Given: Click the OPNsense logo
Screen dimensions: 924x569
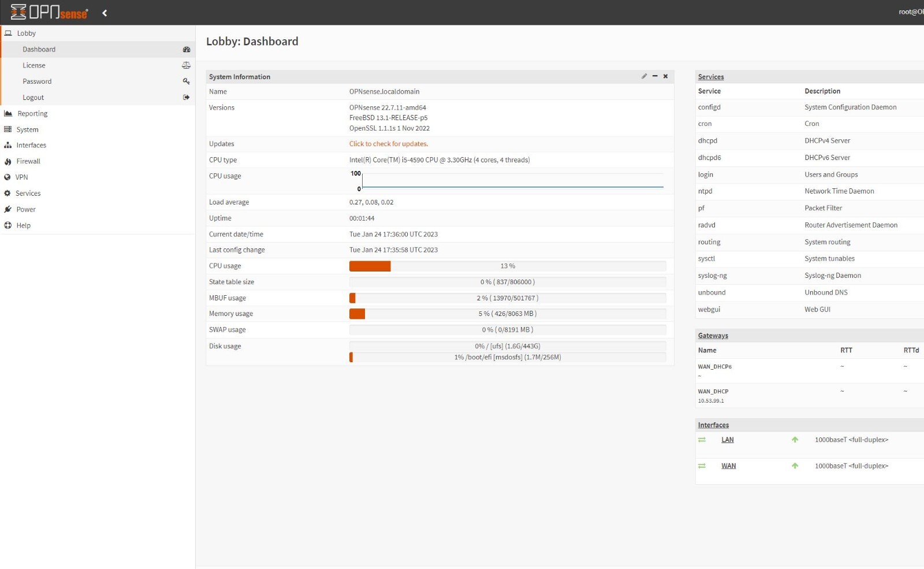Looking at the screenshot, I should [50, 12].
